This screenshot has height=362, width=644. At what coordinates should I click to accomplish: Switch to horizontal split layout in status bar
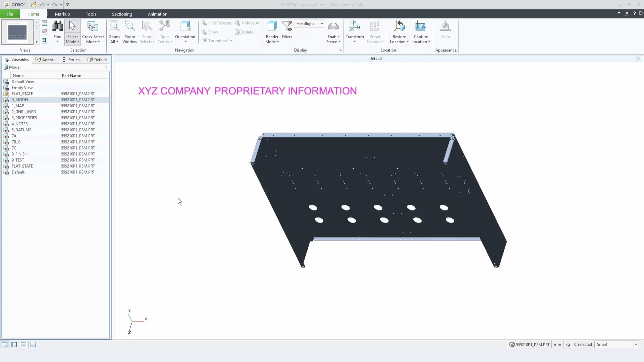(23, 345)
